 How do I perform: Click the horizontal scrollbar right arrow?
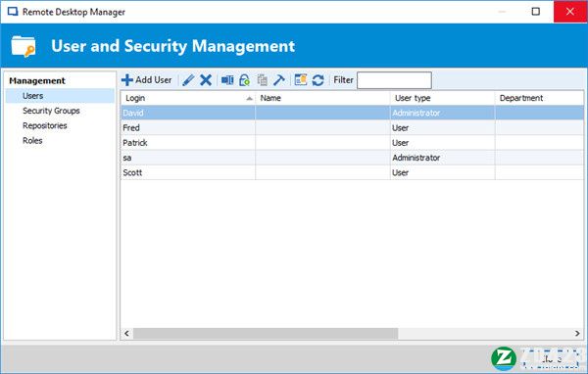[577, 334]
